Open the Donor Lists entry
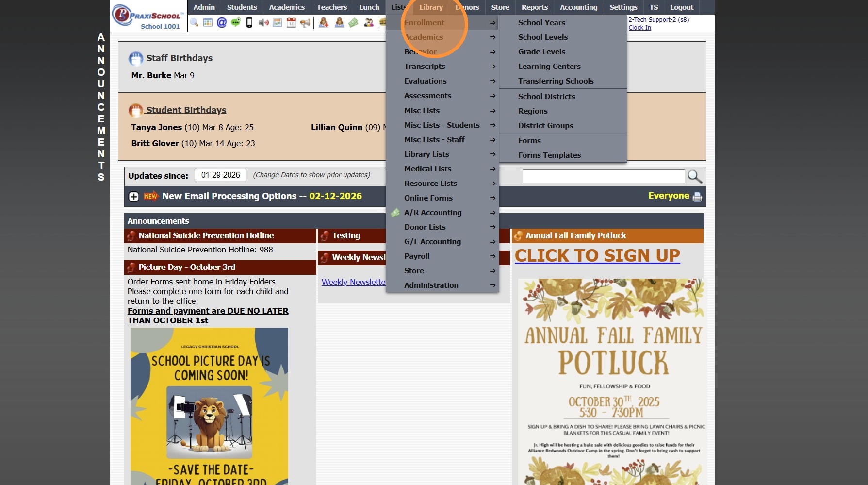Image resolution: width=868 pixels, height=485 pixels. coord(442,227)
